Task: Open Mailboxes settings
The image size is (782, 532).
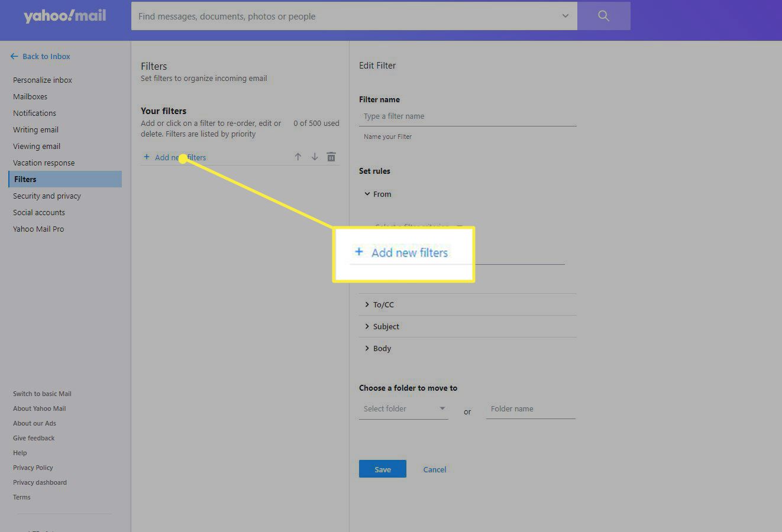Action: [x=30, y=96]
